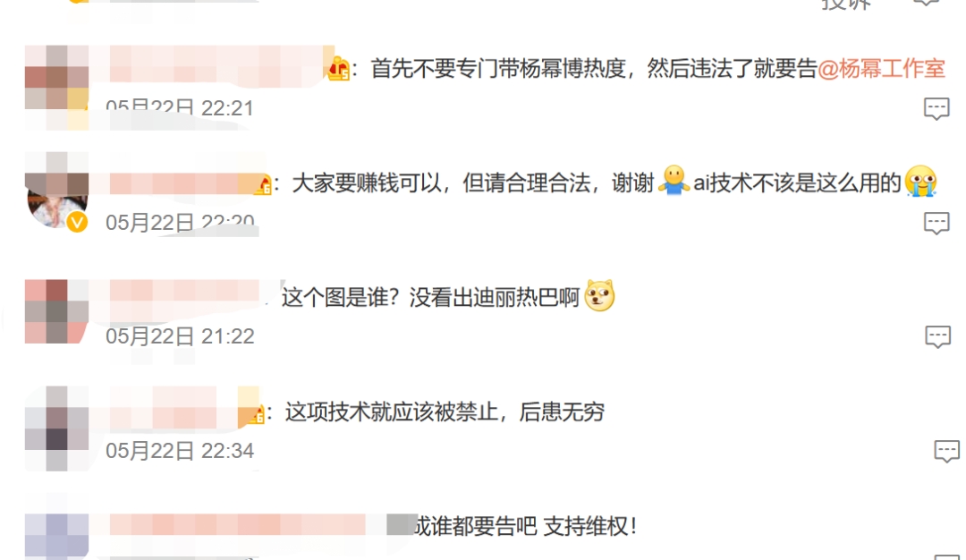
Task: Click member badge before 这项技术就应该被禁止
Action: coord(257,414)
